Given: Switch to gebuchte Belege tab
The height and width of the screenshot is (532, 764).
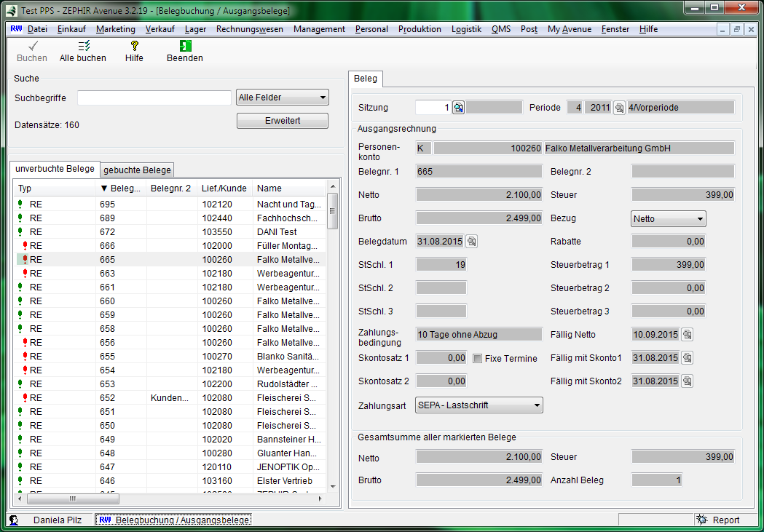Looking at the screenshot, I should [x=138, y=170].
